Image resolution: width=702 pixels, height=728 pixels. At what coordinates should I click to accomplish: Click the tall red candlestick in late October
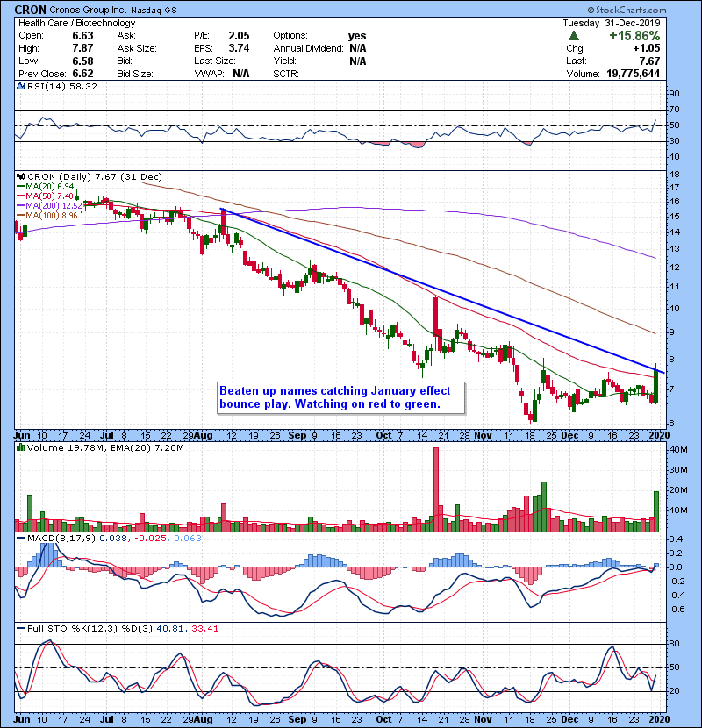[x=436, y=324]
